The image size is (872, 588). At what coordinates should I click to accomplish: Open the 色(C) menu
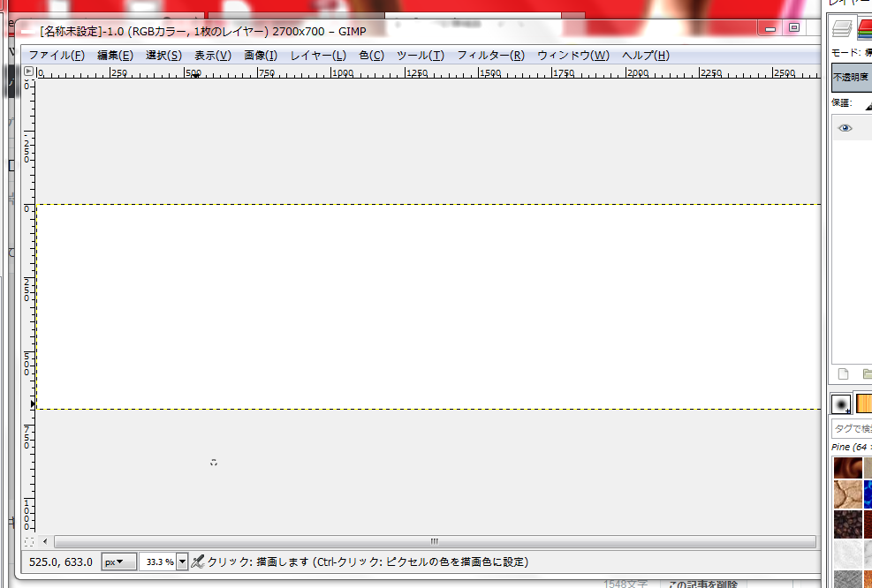point(371,55)
